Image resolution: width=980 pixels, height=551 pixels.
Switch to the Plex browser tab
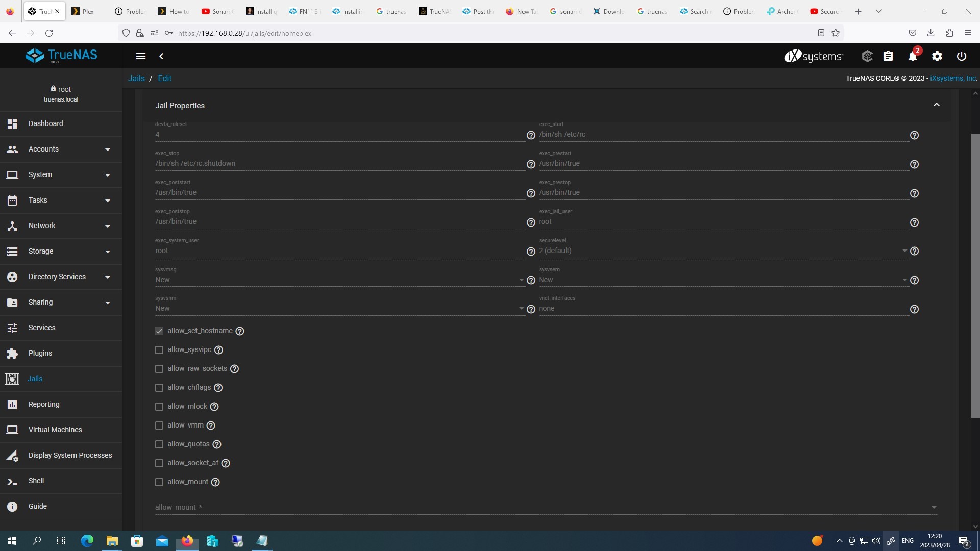pyautogui.click(x=88, y=11)
